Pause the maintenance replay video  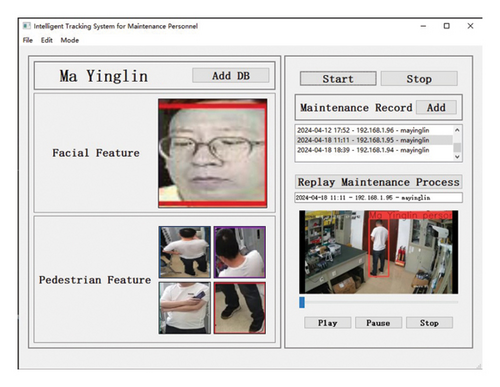(378, 323)
